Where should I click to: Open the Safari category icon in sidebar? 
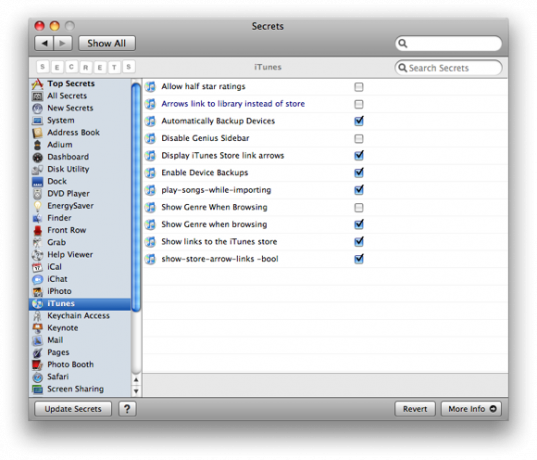37,377
